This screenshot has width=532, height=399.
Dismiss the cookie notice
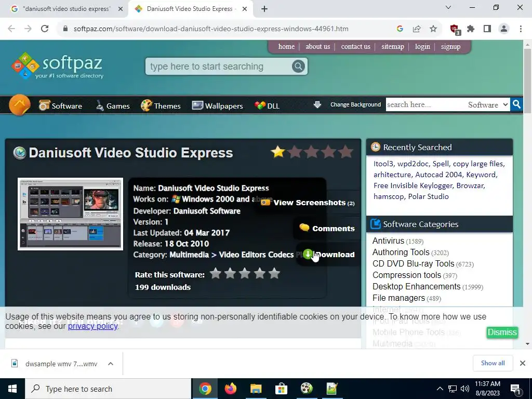tap(502, 332)
